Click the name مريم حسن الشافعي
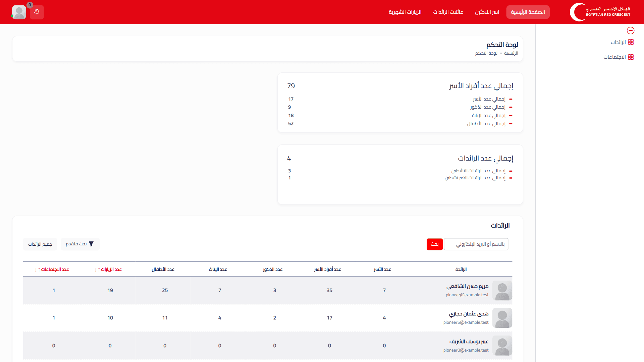Image resolution: width=644 pixels, height=362 pixels. [x=467, y=286]
